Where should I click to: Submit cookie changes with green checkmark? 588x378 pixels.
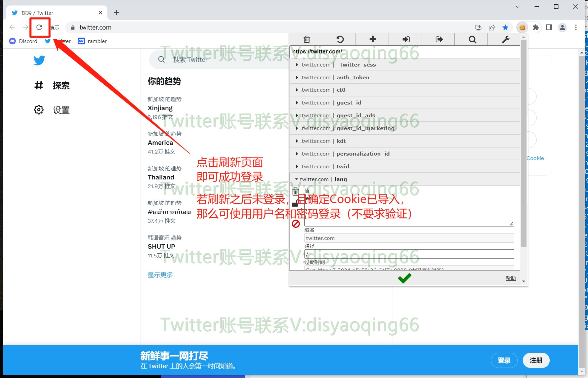[x=405, y=278]
